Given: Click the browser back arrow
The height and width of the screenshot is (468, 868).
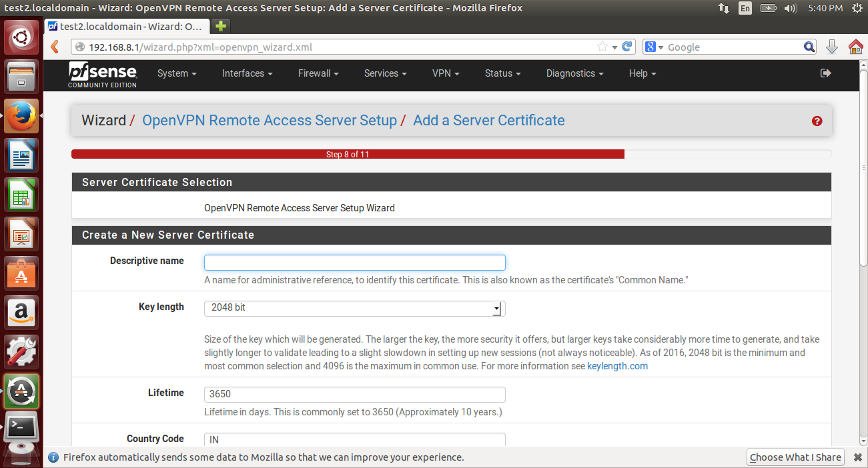Looking at the screenshot, I should [55, 47].
